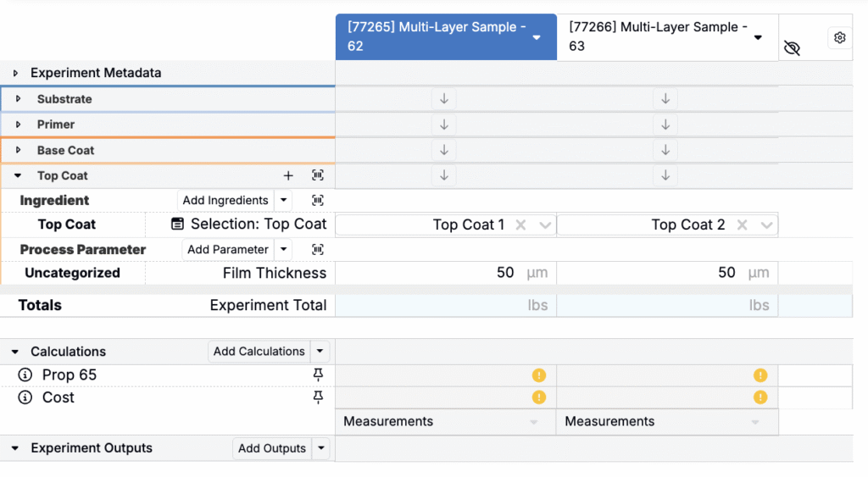
Task: Click the plus icon in Top Coat row
Action: [x=288, y=175]
